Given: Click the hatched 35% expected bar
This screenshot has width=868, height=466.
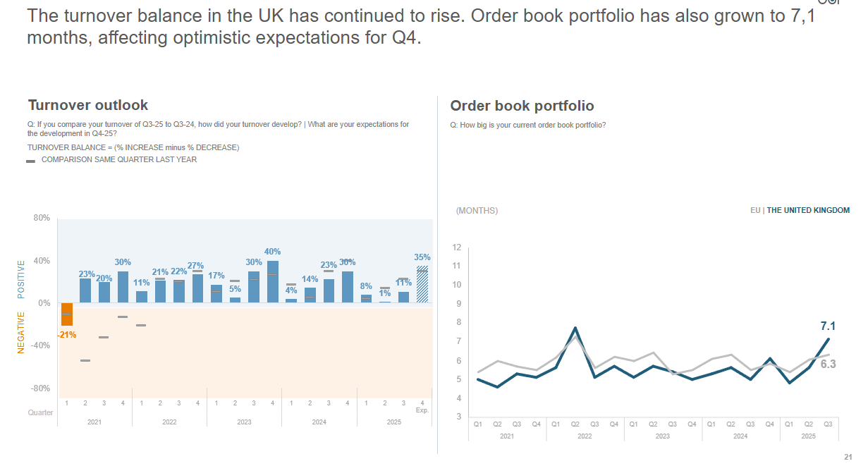Looking at the screenshot, I should pos(422,285).
